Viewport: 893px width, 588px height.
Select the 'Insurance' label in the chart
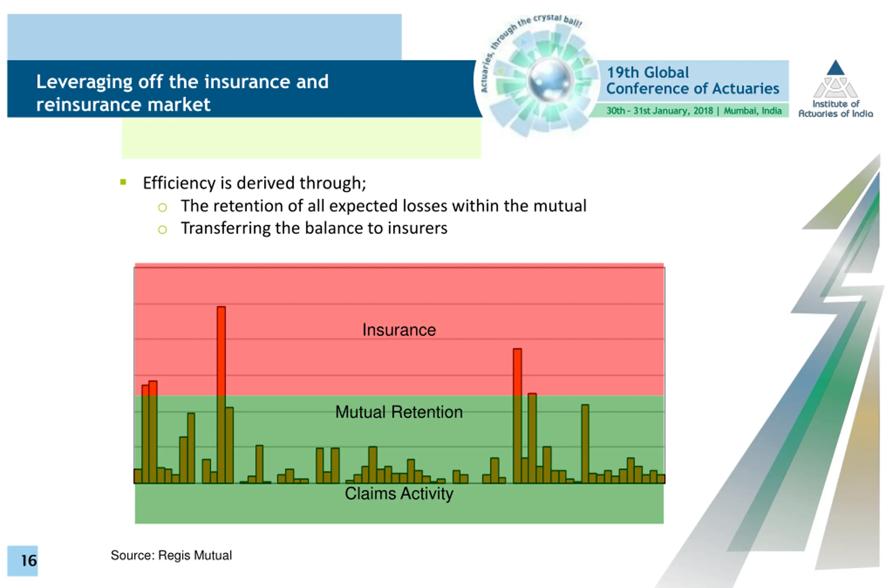tap(399, 330)
